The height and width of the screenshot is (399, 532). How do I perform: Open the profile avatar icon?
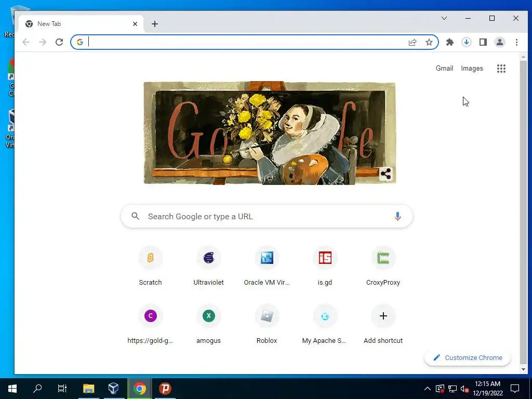click(x=499, y=42)
